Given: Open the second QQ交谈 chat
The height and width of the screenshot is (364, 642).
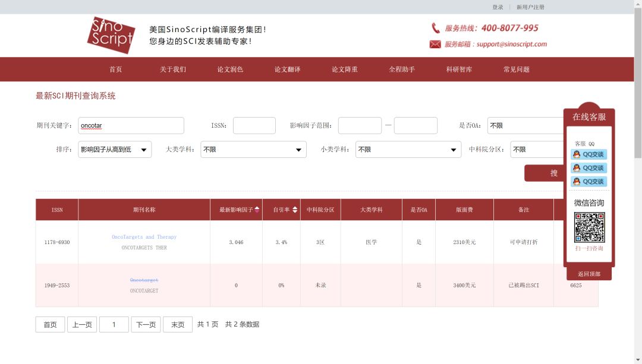Looking at the screenshot, I should point(588,167).
